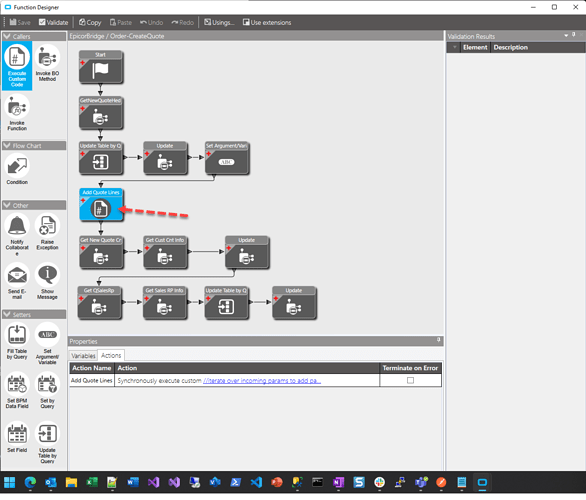Select the Send E-mail widget
This screenshot has height=500, width=586.
click(x=17, y=281)
